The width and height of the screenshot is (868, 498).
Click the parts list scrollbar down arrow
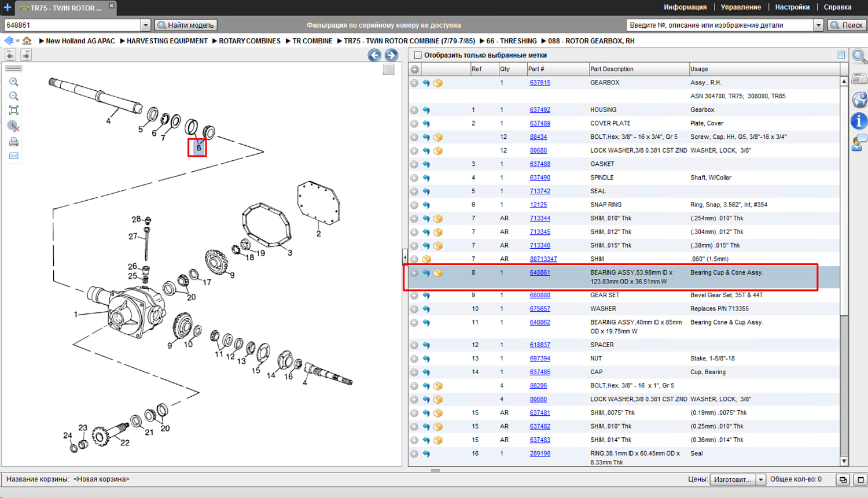pyautogui.click(x=844, y=462)
